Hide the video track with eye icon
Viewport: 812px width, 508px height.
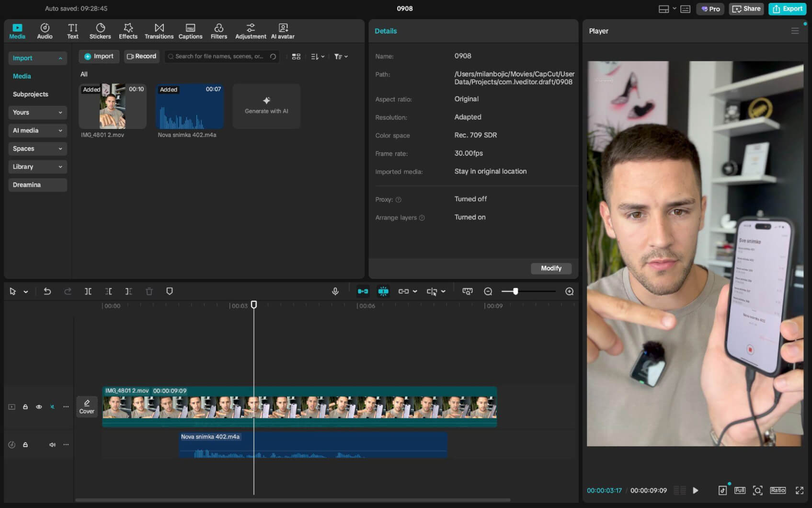[x=39, y=407]
